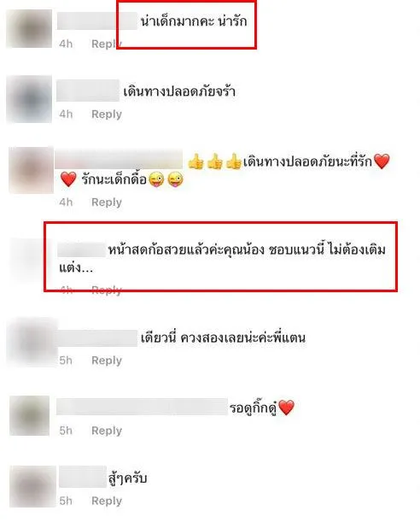Viewport: 420px width, 528px height.
Task: Click the first thumbs-up emoji
Action: (x=195, y=161)
